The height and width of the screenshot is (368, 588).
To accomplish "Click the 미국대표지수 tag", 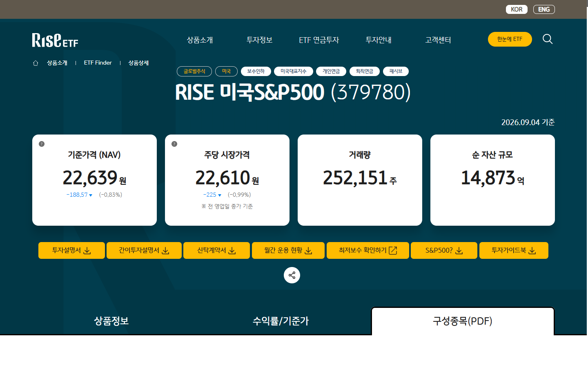I will [x=294, y=72].
